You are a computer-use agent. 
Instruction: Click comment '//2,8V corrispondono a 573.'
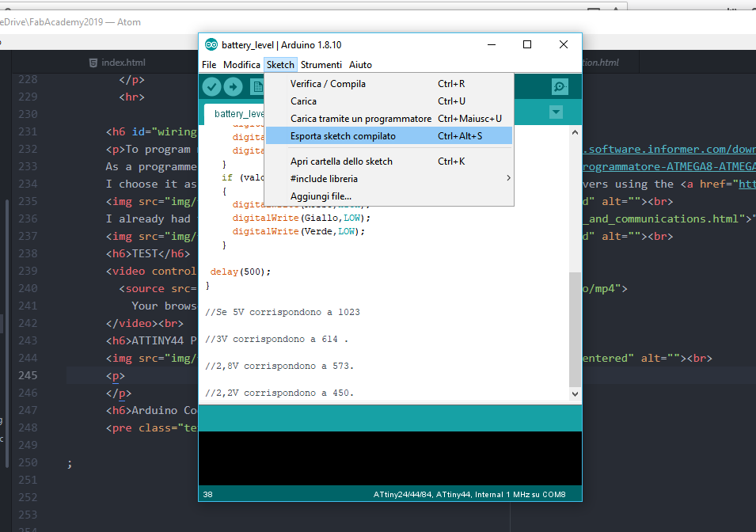tap(279, 366)
